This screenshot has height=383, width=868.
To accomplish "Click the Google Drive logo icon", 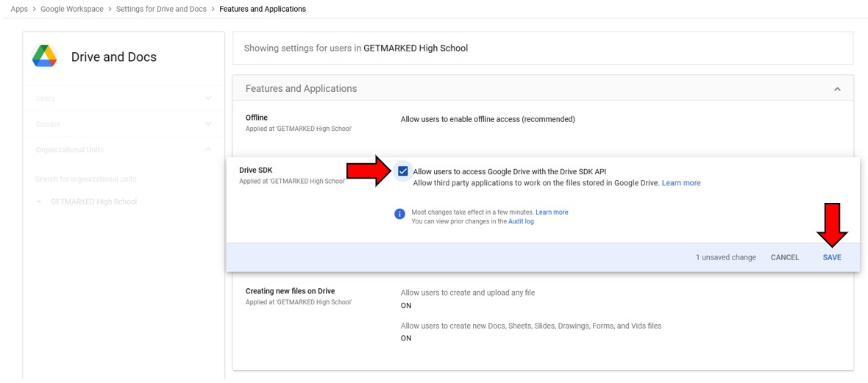I will (x=44, y=57).
